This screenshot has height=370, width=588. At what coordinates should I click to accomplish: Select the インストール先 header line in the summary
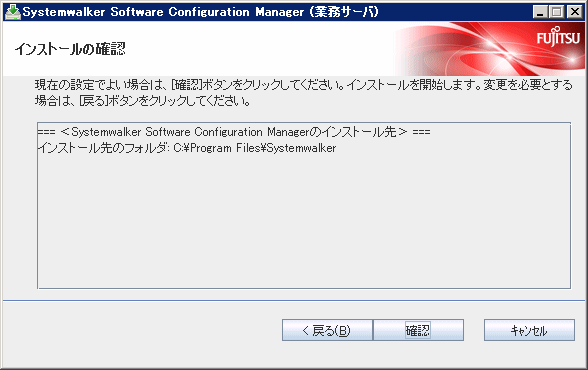pos(234,132)
